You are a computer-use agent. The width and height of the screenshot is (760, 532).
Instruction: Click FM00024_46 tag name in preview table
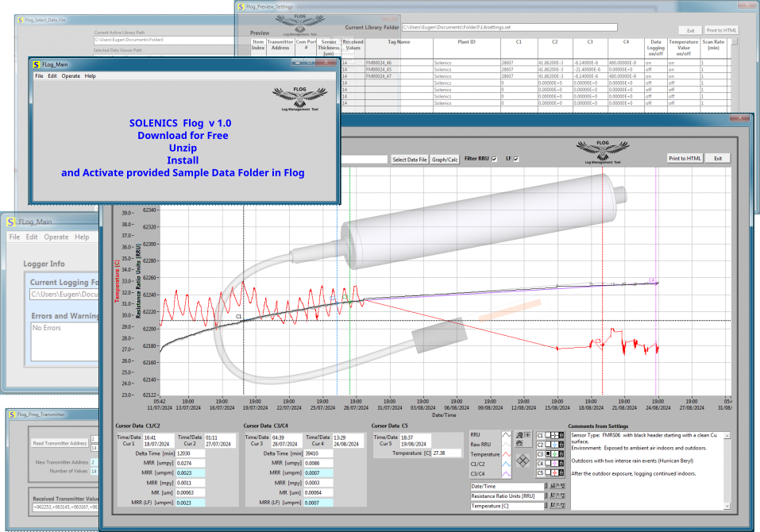(379, 63)
